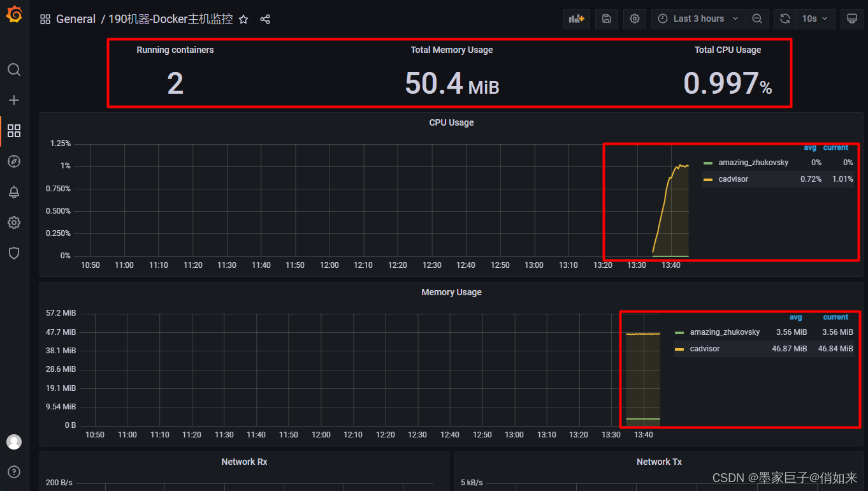The image size is (868, 491).
Task: Expand the 10s refresh interval dropdown
Action: (815, 18)
